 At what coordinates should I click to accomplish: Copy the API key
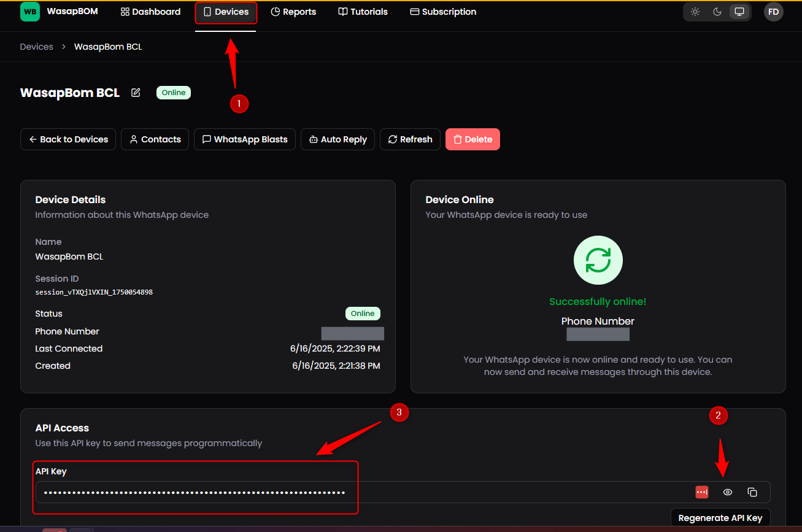752,492
